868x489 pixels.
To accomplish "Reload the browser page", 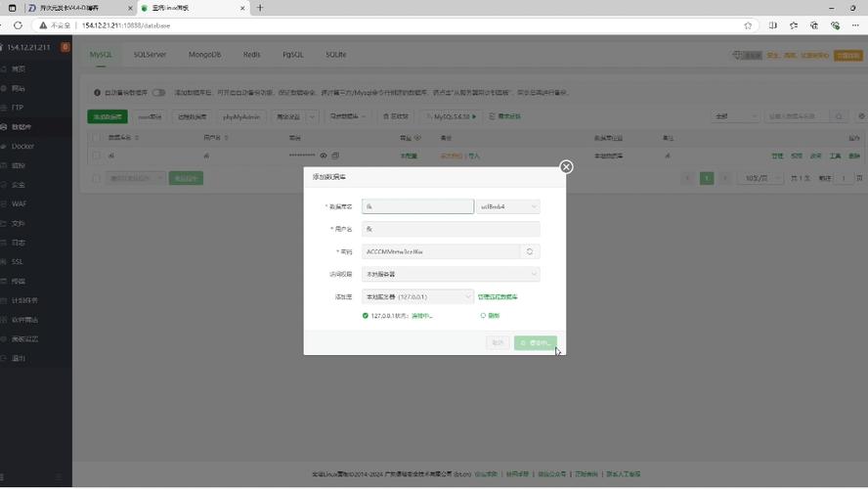I will point(18,25).
